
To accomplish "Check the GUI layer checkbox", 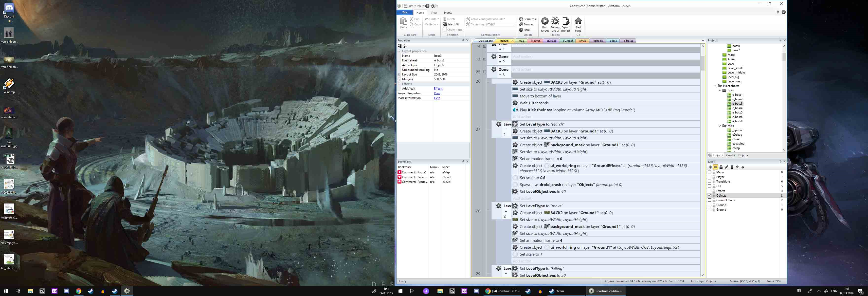I will click(x=710, y=186).
